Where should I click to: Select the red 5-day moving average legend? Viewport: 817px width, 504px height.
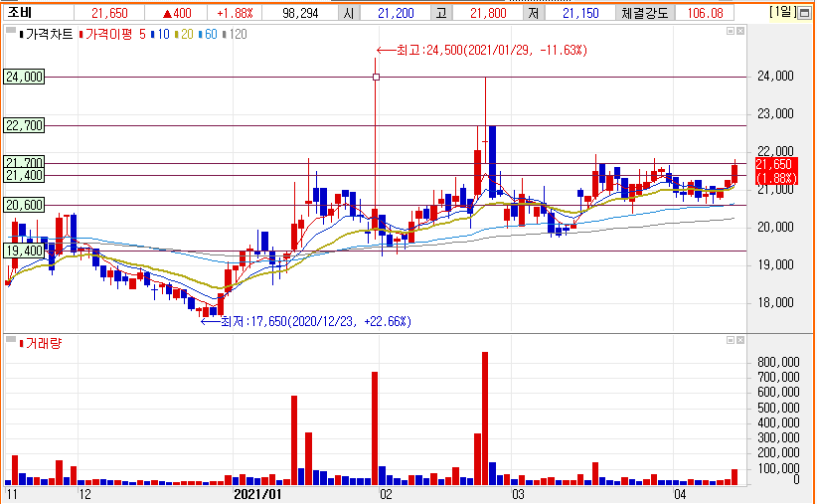click(x=142, y=35)
